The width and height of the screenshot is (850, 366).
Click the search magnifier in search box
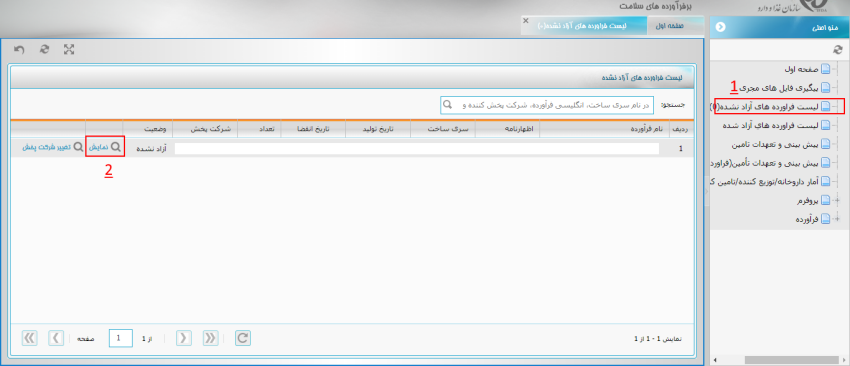pyautogui.click(x=447, y=105)
